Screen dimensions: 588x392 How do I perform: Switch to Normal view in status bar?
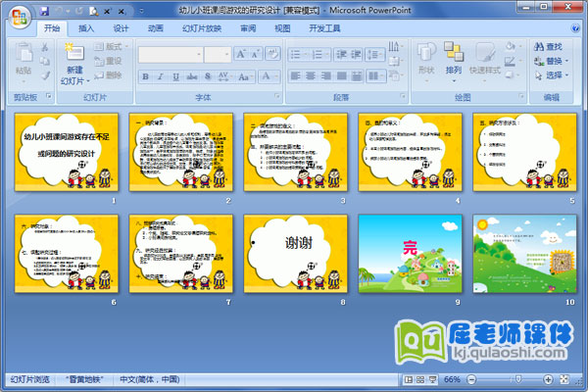click(408, 379)
